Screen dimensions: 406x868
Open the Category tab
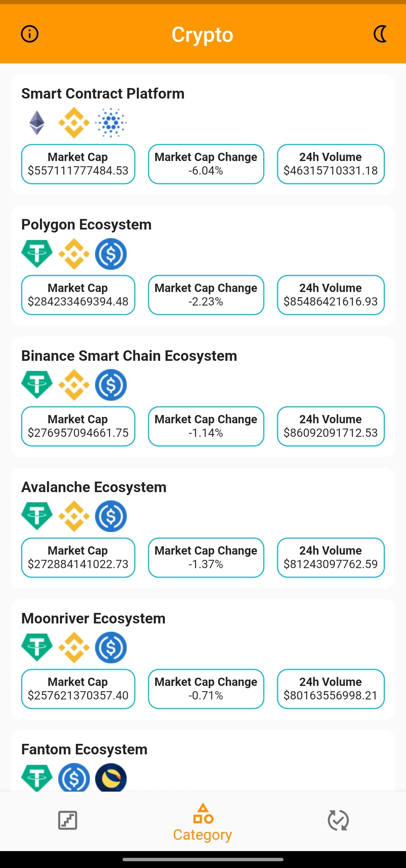(x=203, y=823)
